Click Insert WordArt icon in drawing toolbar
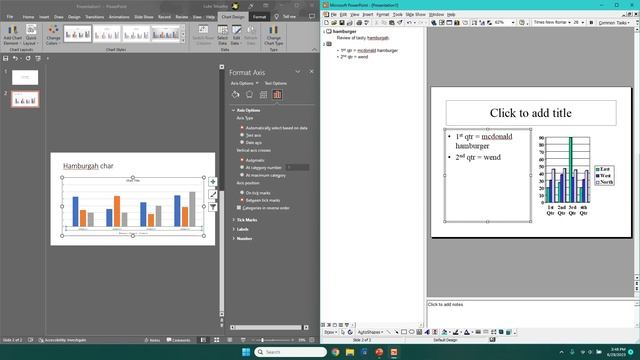Screen dimensions: 640x360 pos(427,332)
